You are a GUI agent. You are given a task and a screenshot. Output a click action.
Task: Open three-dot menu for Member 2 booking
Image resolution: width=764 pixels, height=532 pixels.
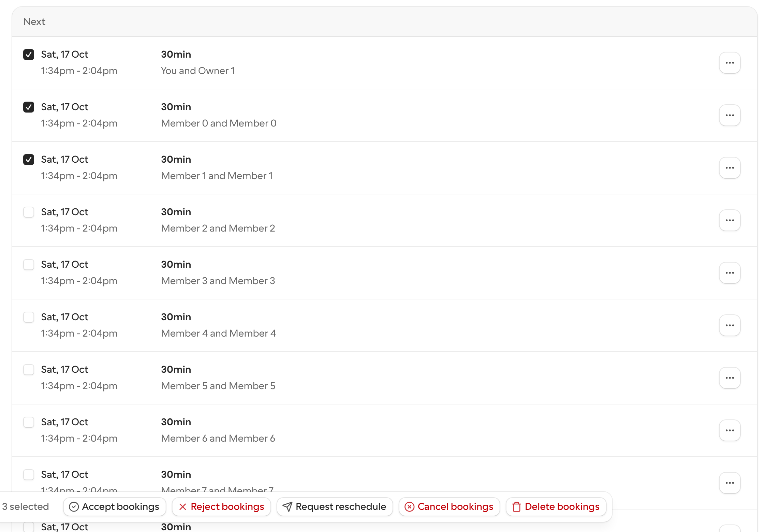(730, 220)
